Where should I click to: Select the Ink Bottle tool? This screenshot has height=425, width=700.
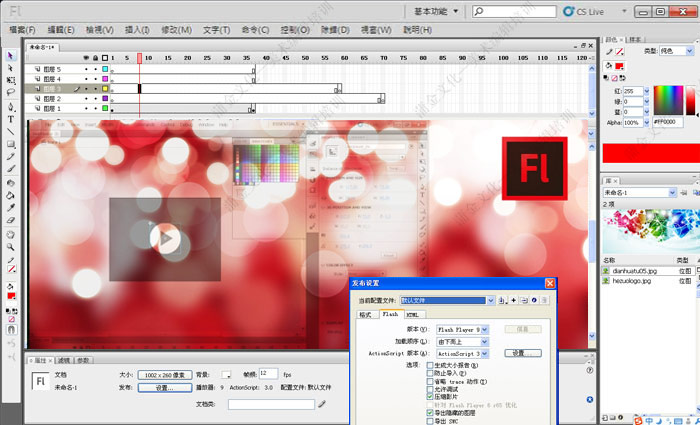point(11,183)
